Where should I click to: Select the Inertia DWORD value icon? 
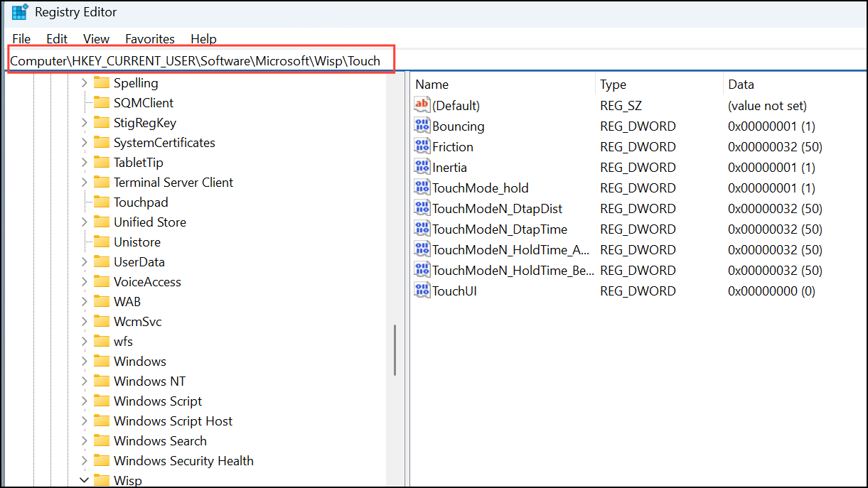422,168
